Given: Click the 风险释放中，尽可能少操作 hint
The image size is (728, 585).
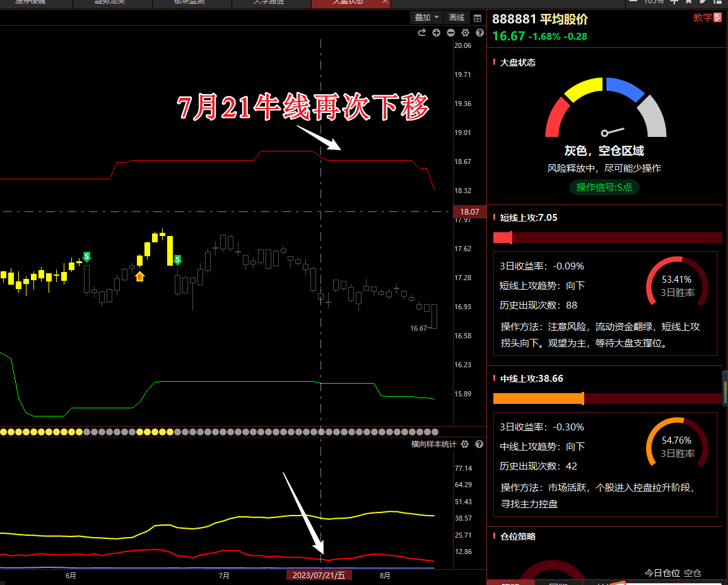Looking at the screenshot, I should pyautogui.click(x=604, y=168).
